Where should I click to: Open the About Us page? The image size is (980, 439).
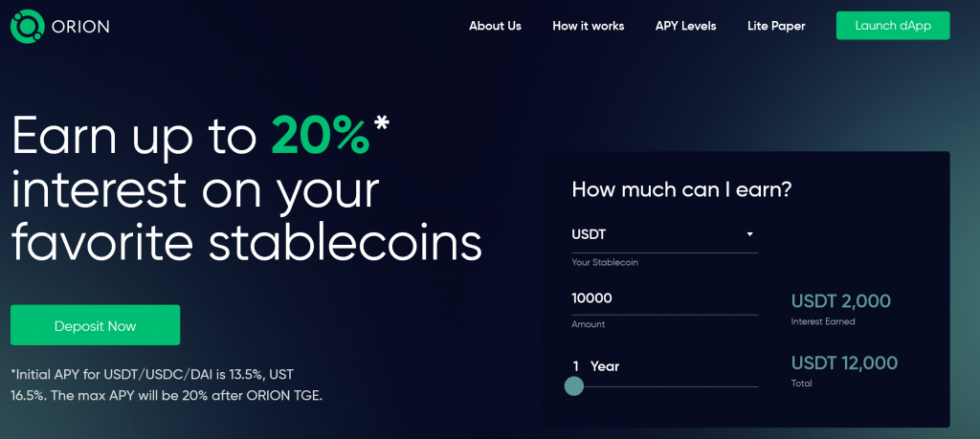point(495,26)
